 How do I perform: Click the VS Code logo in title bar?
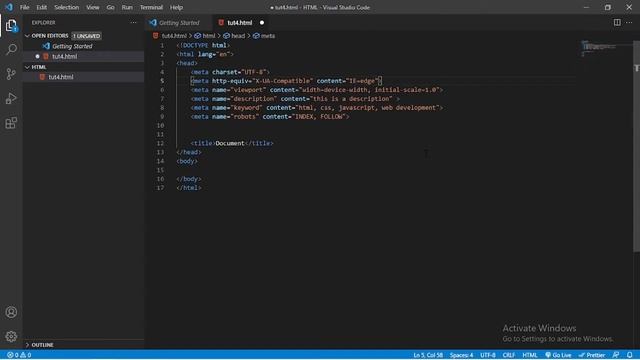coord(9,7)
